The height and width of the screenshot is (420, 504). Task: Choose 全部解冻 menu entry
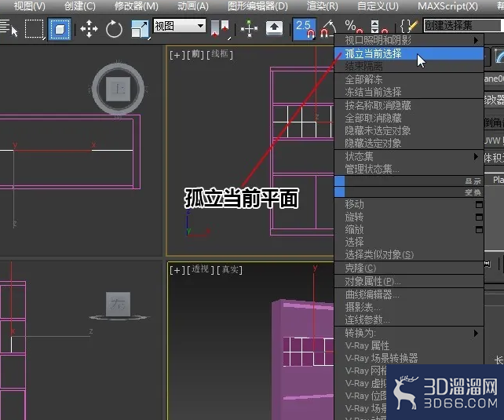(409, 79)
